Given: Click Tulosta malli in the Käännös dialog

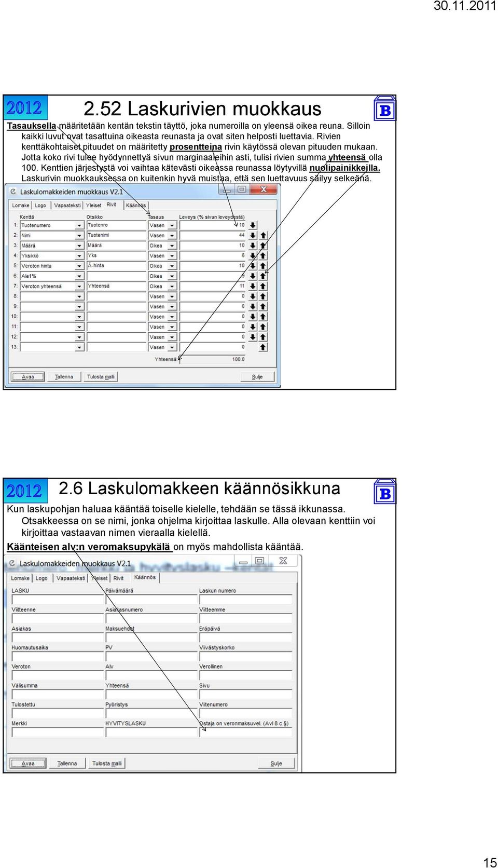Looking at the screenshot, I should tap(107, 764).
